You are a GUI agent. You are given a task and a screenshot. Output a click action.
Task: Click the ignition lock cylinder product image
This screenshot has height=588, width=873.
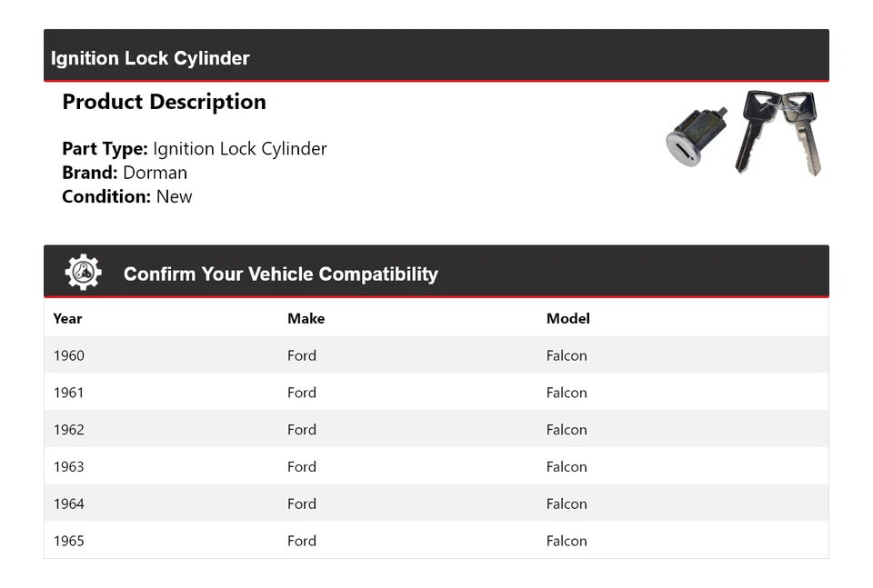(744, 133)
